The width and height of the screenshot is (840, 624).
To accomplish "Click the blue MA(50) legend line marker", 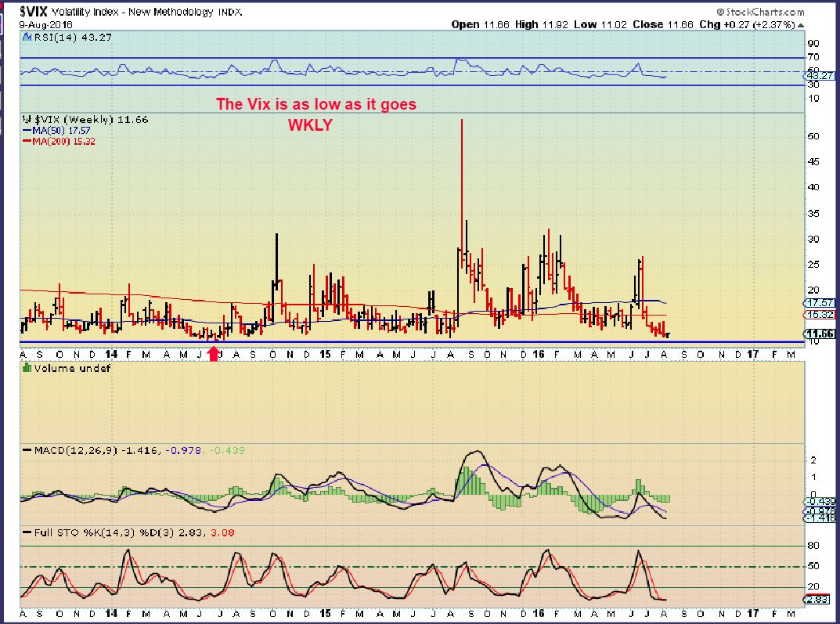I will [x=27, y=131].
